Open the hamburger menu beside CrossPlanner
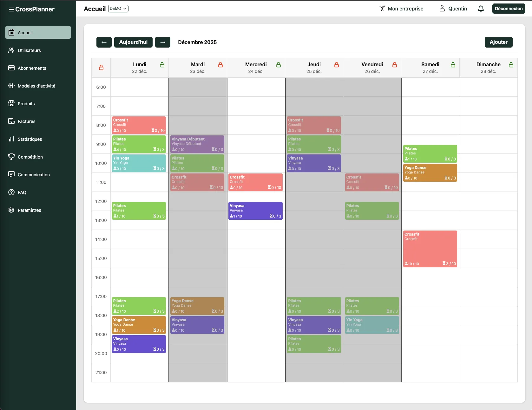The width and height of the screenshot is (532, 410). point(11,10)
